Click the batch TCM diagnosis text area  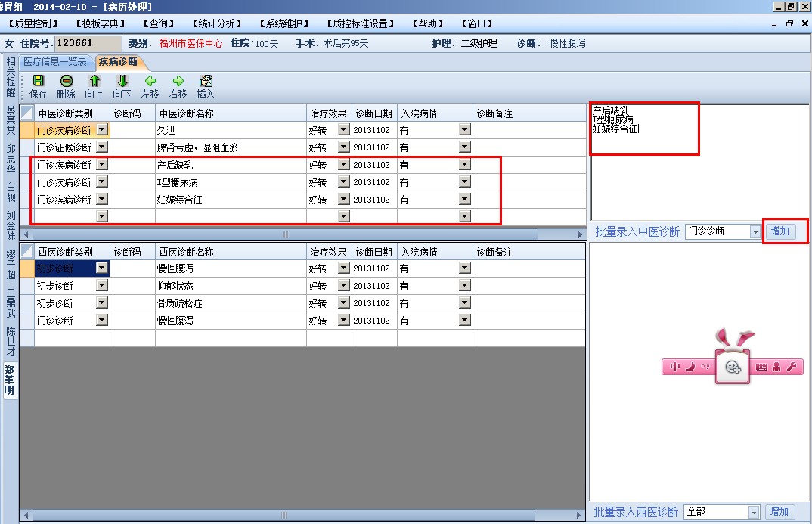pos(699,162)
